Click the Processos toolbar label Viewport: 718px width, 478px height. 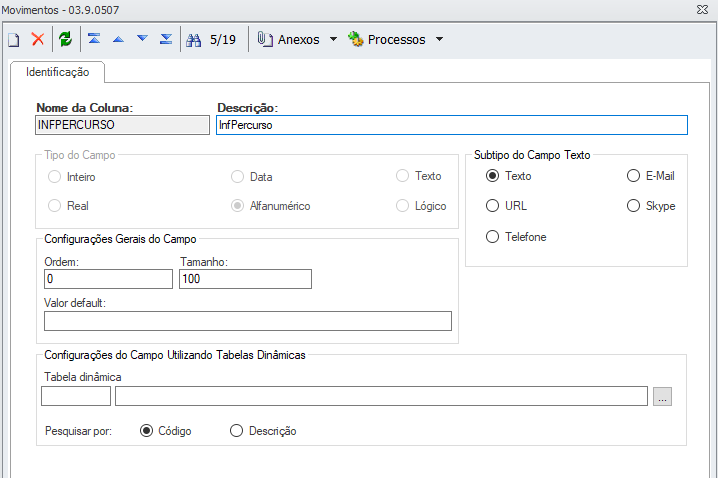point(397,40)
